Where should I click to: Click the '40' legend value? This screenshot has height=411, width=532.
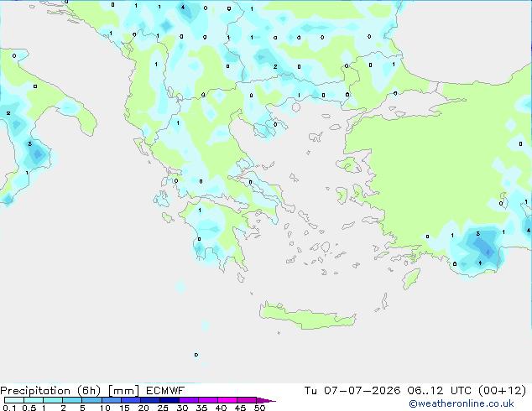coord(222,408)
